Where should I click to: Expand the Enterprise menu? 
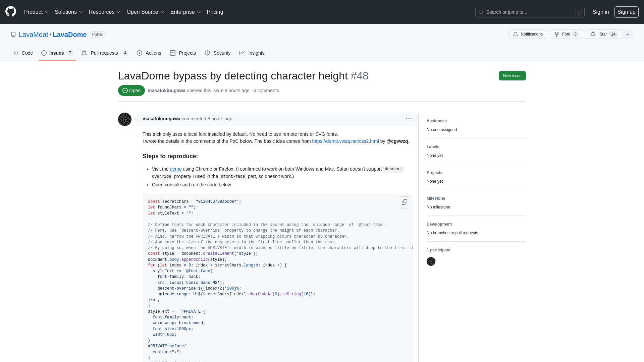(185, 12)
